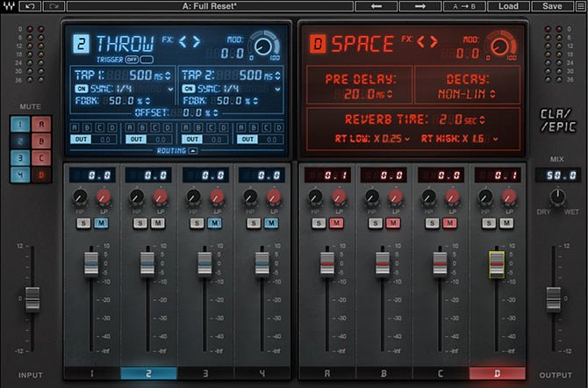Click the Load button
This screenshot has width=588, height=388.
pyautogui.click(x=508, y=6)
